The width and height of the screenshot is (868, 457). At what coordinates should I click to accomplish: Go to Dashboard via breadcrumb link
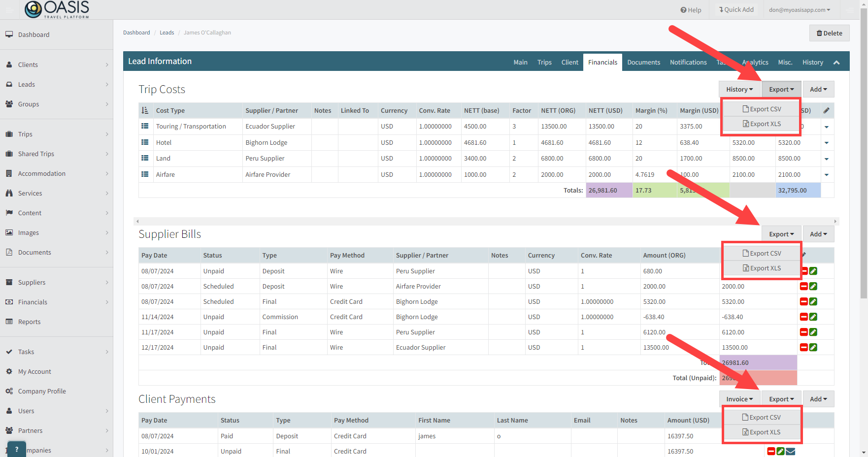click(x=136, y=33)
